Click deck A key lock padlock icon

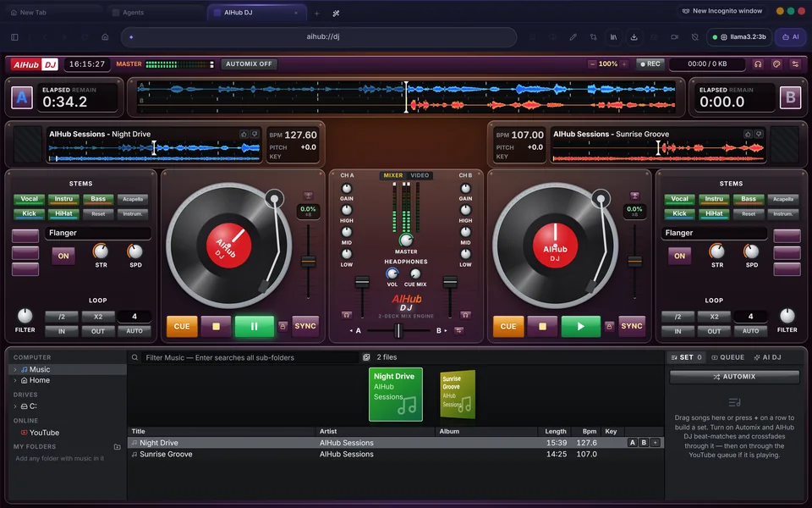pyautogui.click(x=283, y=327)
